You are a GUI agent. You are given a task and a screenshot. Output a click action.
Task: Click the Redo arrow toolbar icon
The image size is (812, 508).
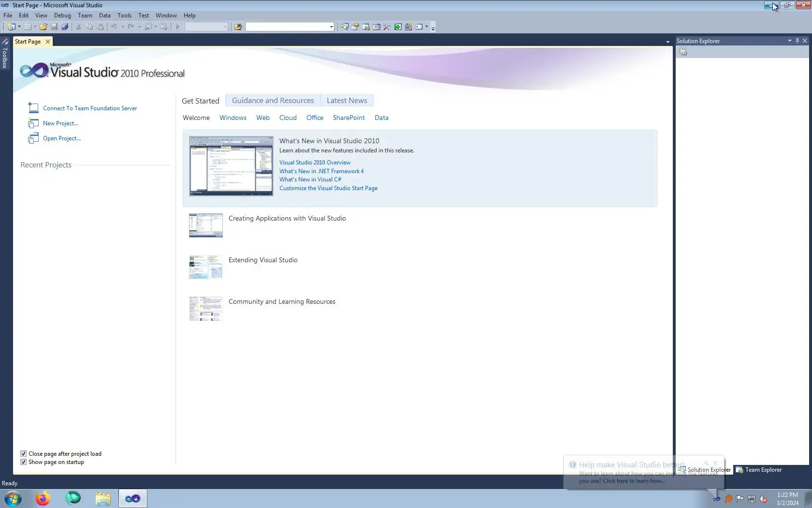[x=131, y=27]
